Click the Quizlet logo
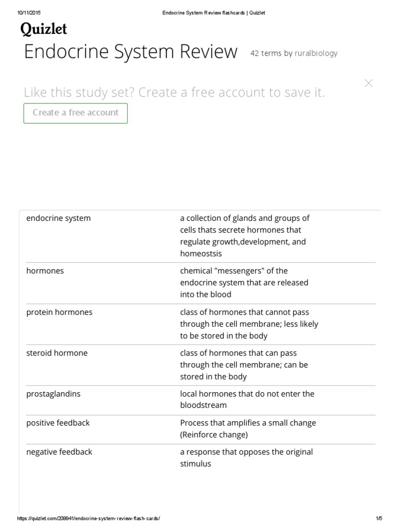Viewport: 399px width, 532px height. coord(44,30)
